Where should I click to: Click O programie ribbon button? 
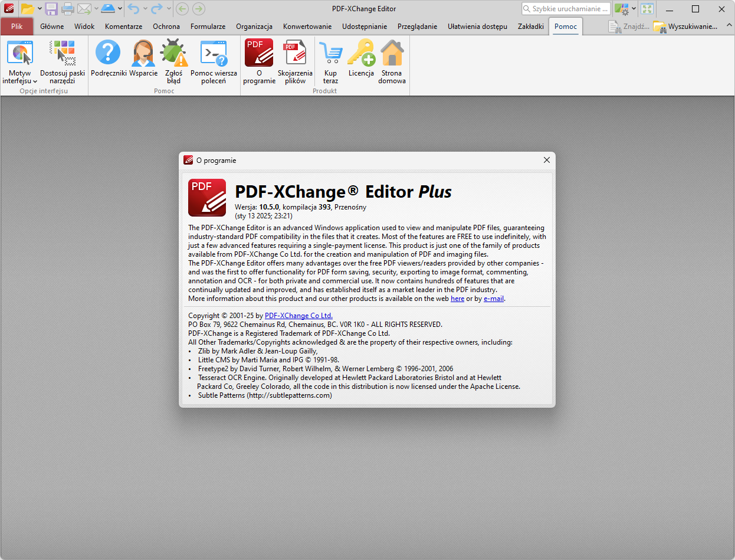coord(259,63)
